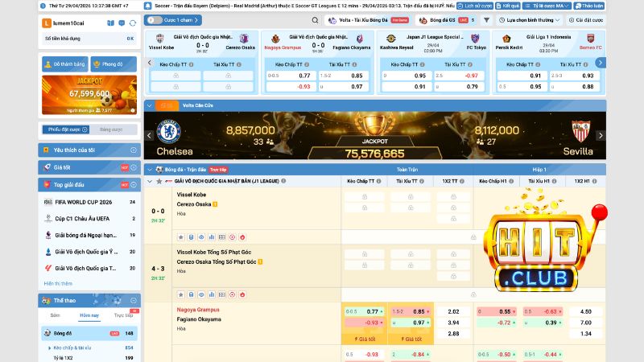
Task: Collapse the Top giải đấu section
Action: point(134,185)
